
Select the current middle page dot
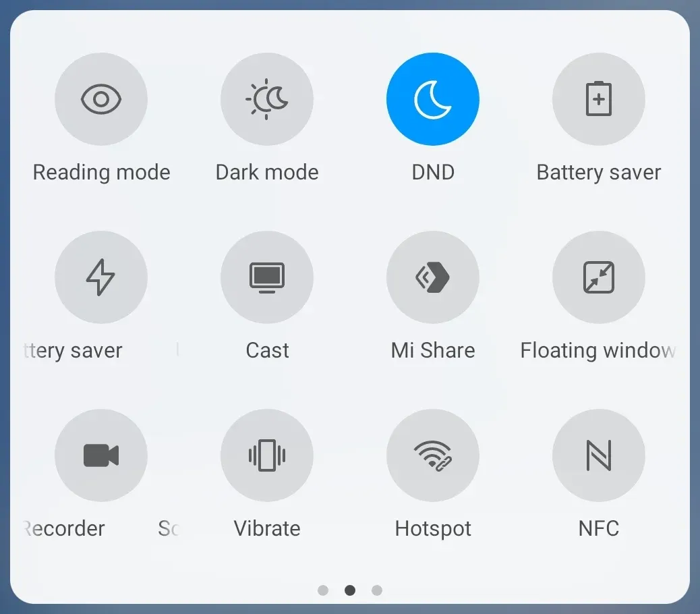click(350, 590)
